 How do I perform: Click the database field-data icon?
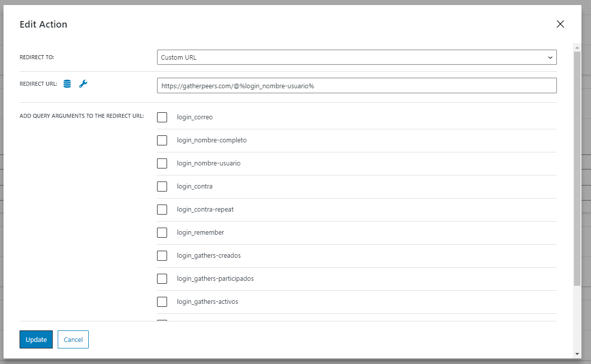tap(67, 84)
